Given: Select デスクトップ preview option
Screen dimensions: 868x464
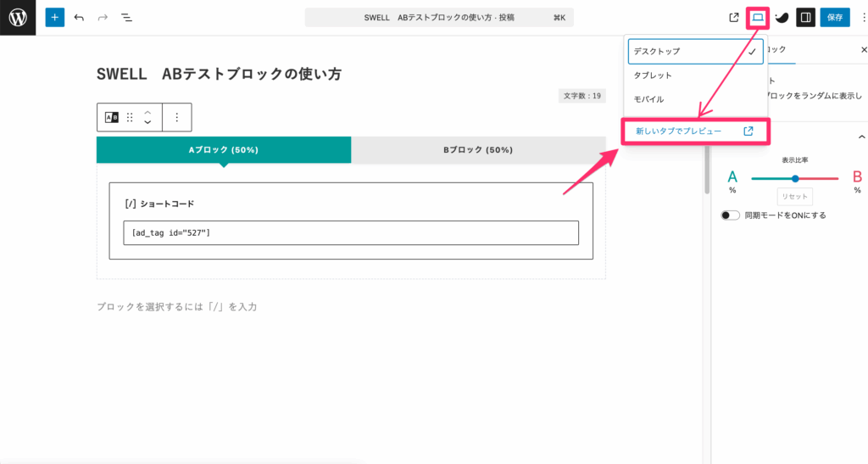Looking at the screenshot, I should point(695,52).
